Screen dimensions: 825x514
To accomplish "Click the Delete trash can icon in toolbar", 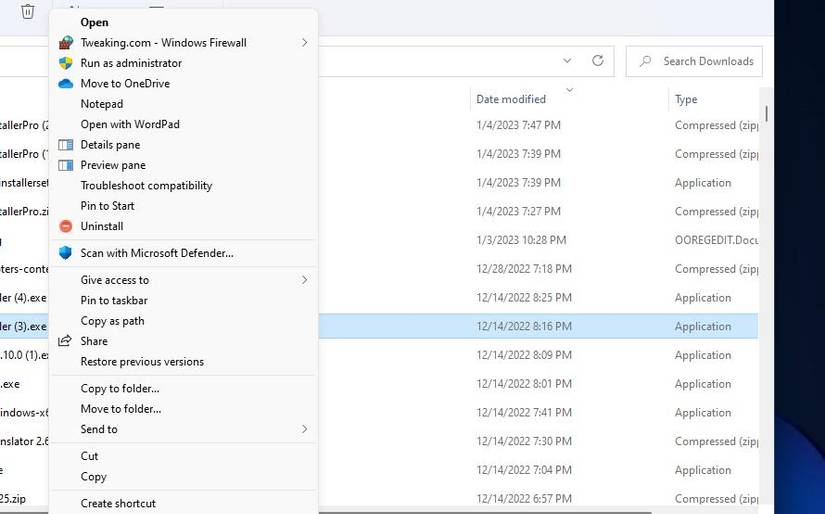I will 28,11.
